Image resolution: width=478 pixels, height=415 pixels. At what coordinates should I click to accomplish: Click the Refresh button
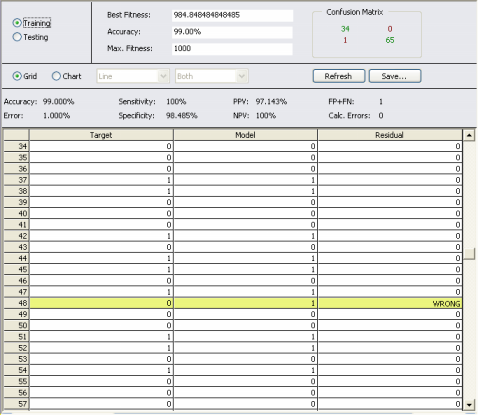tap(339, 76)
